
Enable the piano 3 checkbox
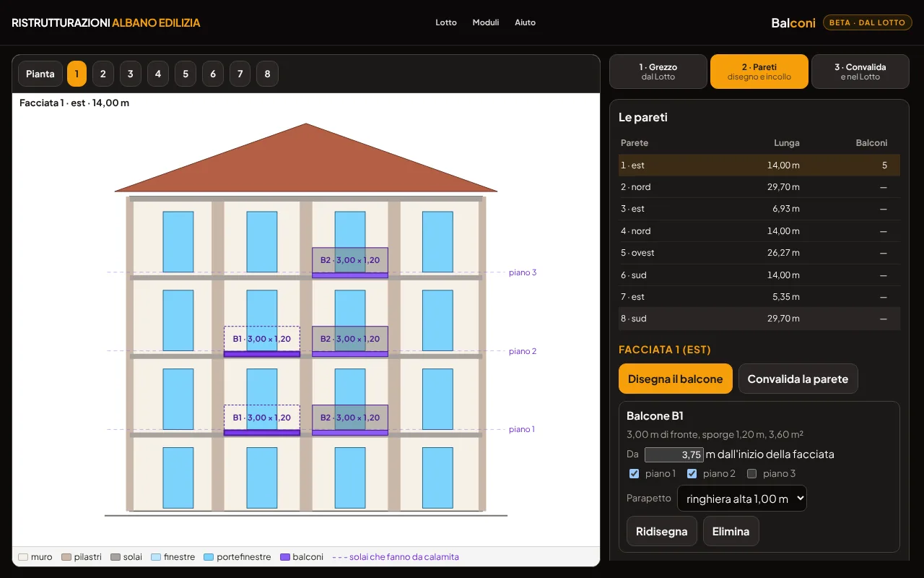point(751,474)
